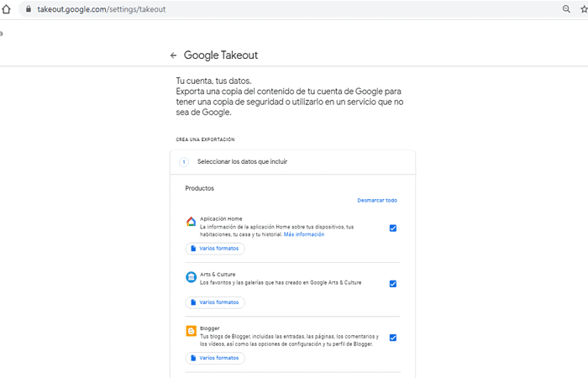The height and width of the screenshot is (378, 588).
Task: Click the padlock site security icon
Action: click(29, 9)
